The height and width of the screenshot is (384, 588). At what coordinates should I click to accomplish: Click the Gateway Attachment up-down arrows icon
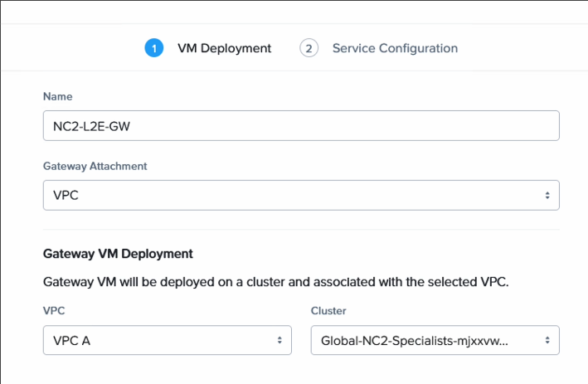(547, 196)
